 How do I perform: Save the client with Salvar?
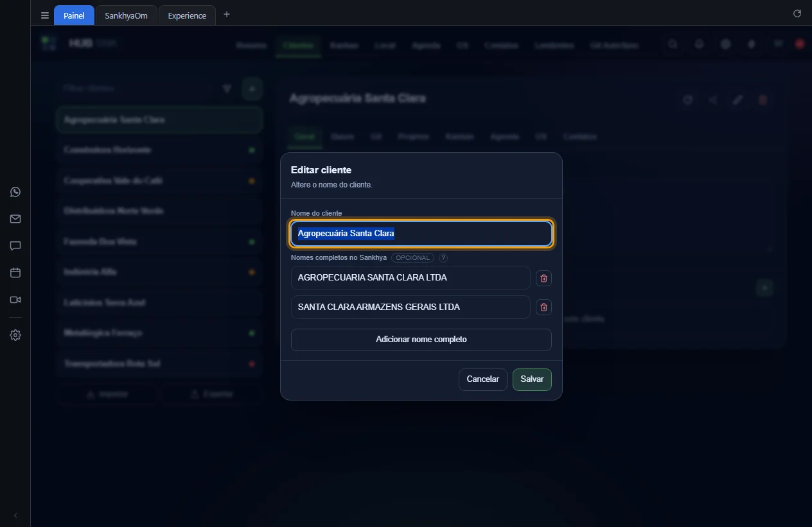(x=532, y=379)
